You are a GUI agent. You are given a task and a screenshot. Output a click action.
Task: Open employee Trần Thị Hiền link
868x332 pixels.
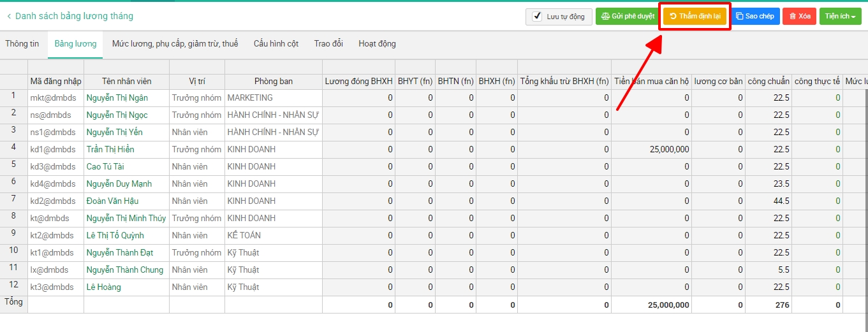point(110,150)
